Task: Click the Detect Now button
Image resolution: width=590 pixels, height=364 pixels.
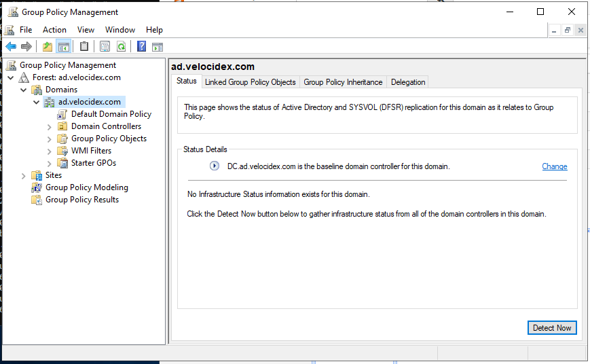Action: tap(551, 328)
